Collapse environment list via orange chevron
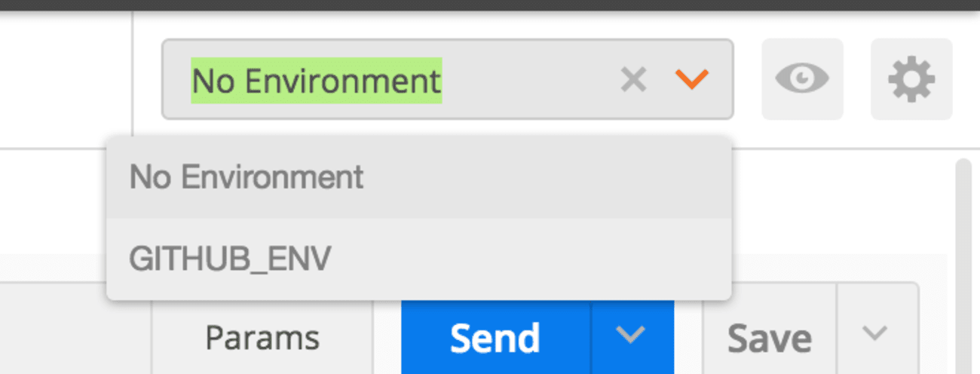The height and width of the screenshot is (374, 980). click(x=691, y=79)
